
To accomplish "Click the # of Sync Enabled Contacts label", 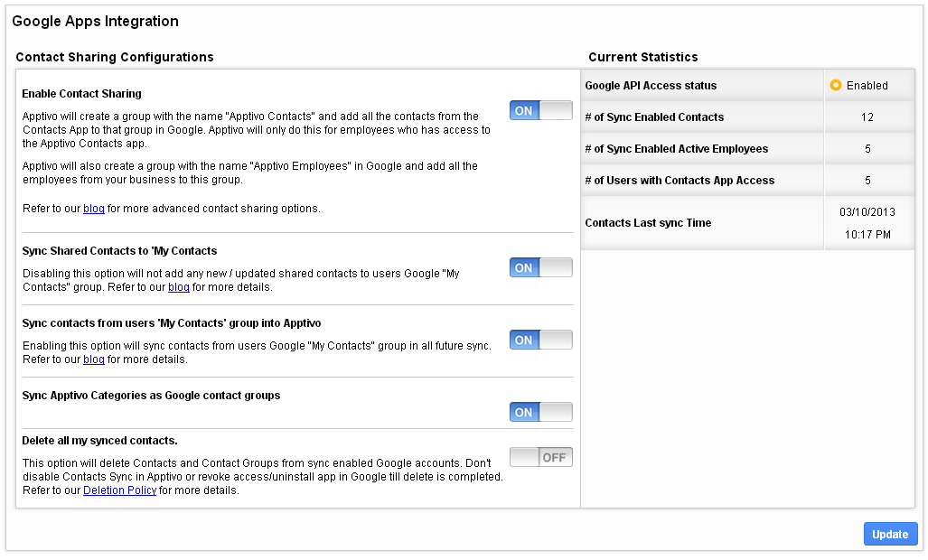I will coord(654,117).
